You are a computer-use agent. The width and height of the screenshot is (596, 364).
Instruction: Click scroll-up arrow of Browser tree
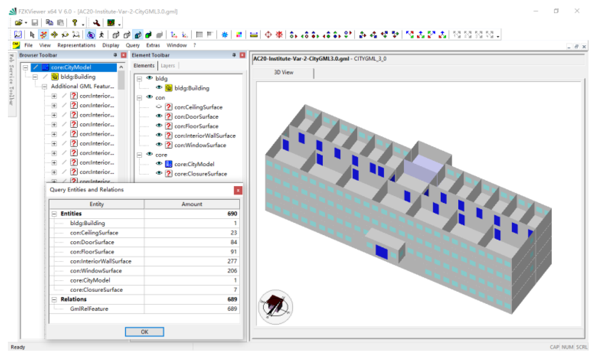pyautogui.click(x=121, y=67)
